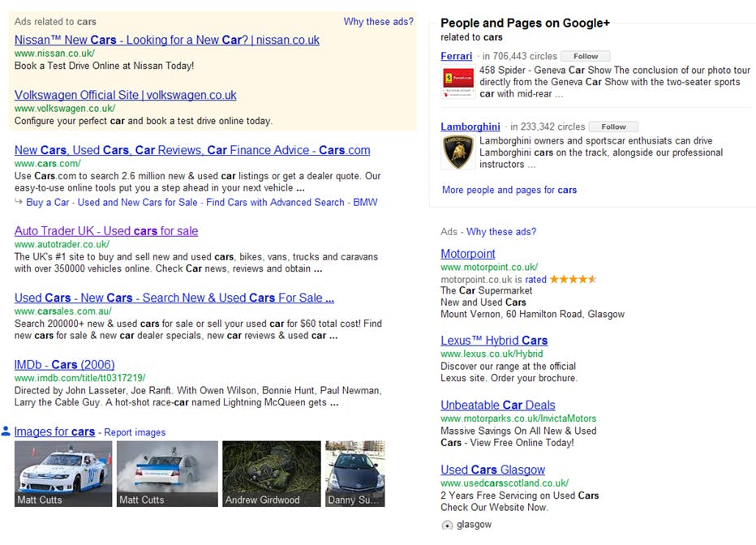The width and height of the screenshot is (756, 545).
Task: Click the www.imdb.com/title/tt0317219/ URL
Action: pyautogui.click(x=80, y=378)
